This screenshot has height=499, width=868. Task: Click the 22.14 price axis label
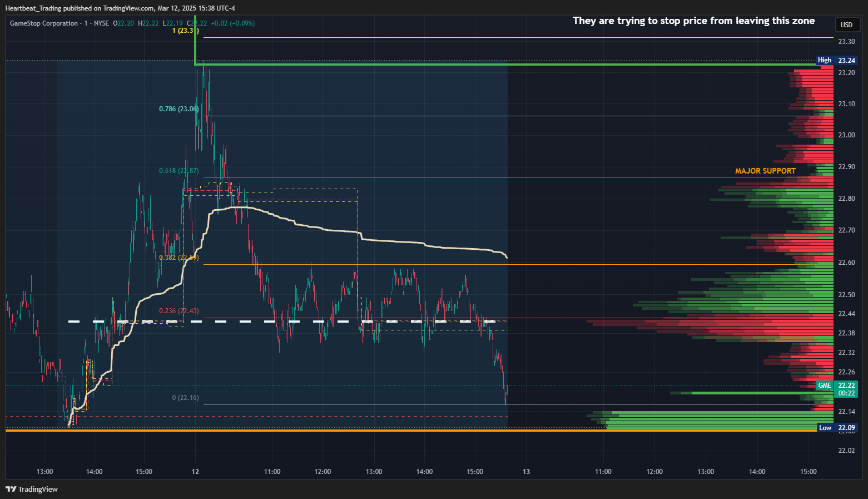(x=846, y=412)
